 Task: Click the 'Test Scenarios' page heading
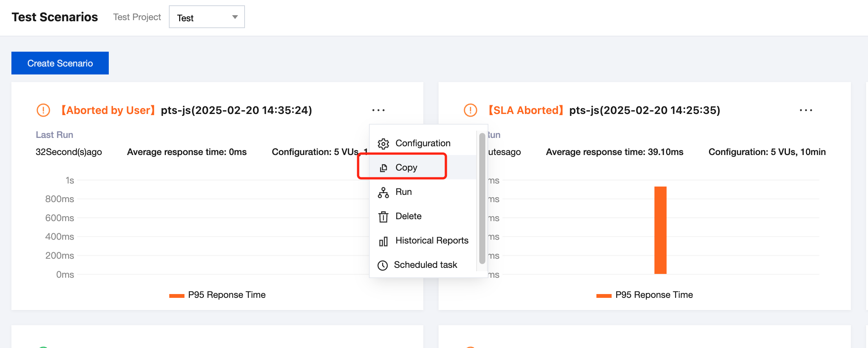[x=55, y=17]
